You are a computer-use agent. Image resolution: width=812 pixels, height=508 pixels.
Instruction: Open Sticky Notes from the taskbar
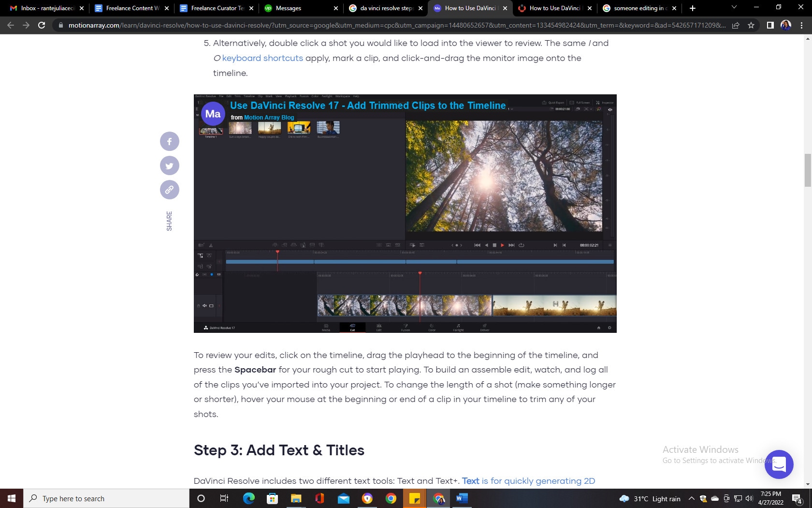pyautogui.click(x=415, y=498)
